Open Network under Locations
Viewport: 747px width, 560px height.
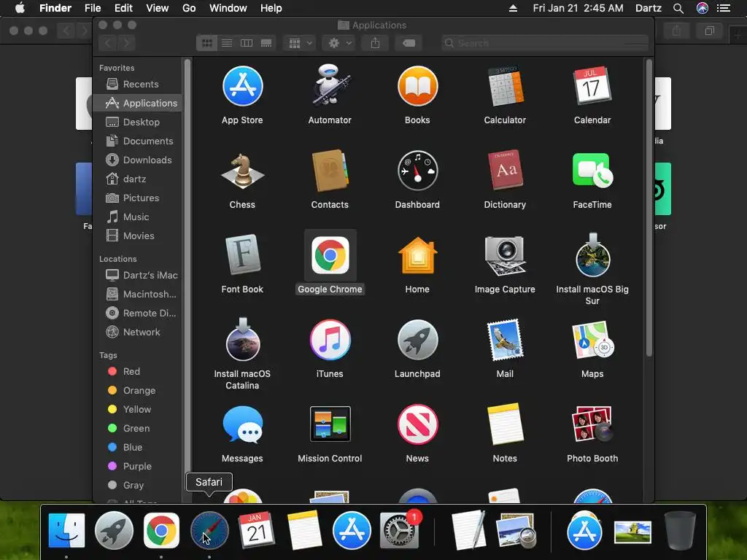tap(137, 332)
